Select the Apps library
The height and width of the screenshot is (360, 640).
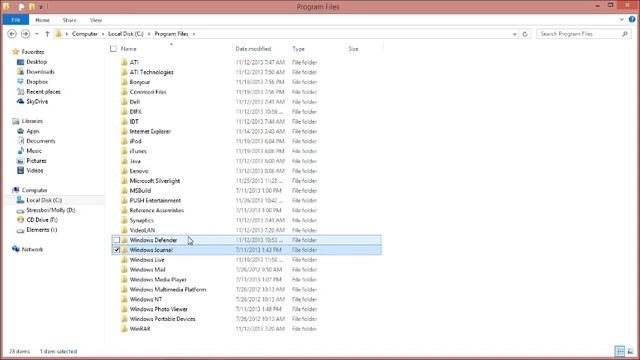(33, 131)
